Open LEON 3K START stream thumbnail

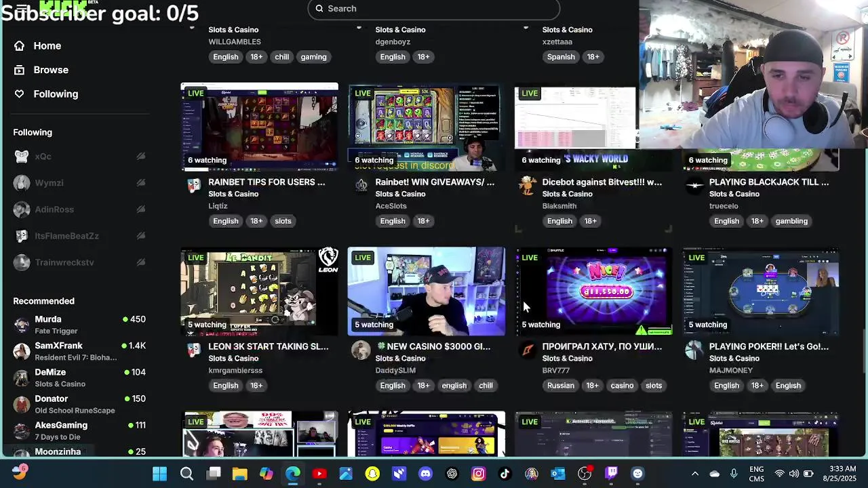[259, 291]
